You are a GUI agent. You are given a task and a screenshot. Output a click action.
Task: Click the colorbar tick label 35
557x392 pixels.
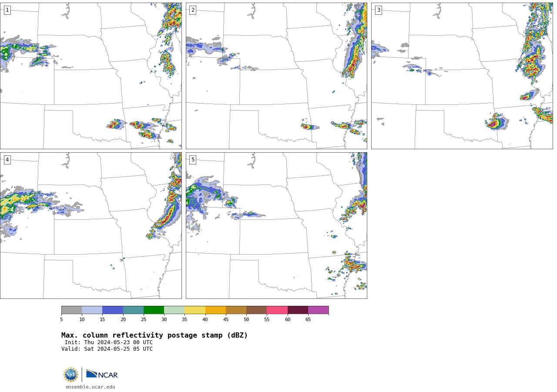185,320
